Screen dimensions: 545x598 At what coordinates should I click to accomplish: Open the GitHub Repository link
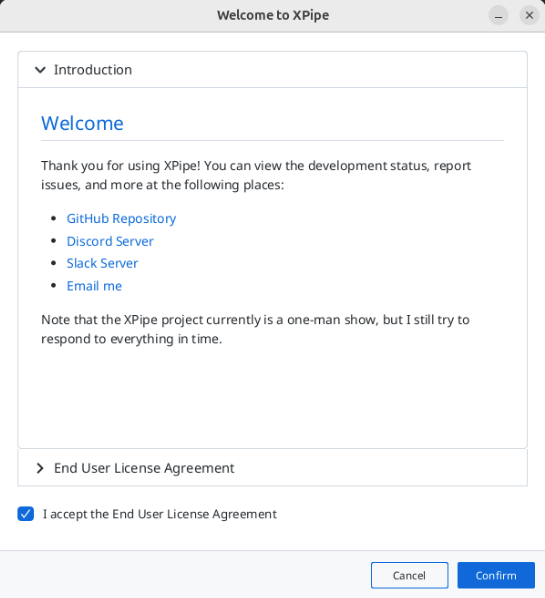[x=121, y=219]
